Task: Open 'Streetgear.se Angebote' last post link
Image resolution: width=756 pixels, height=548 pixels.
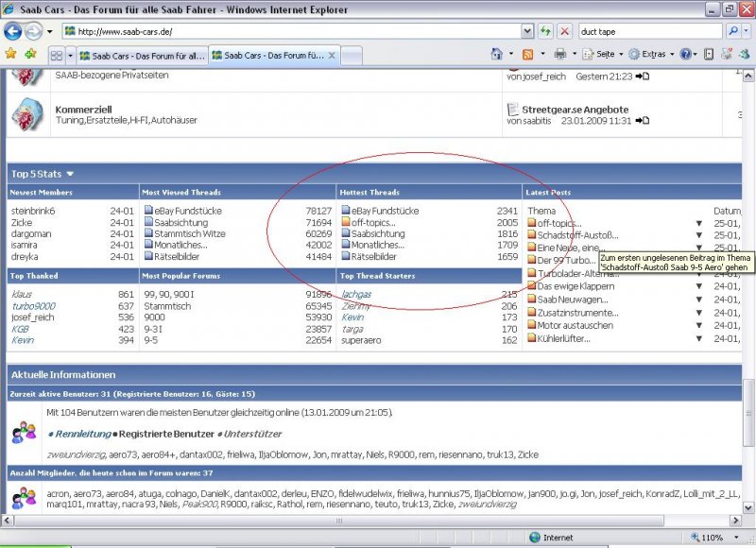Action: (575, 110)
